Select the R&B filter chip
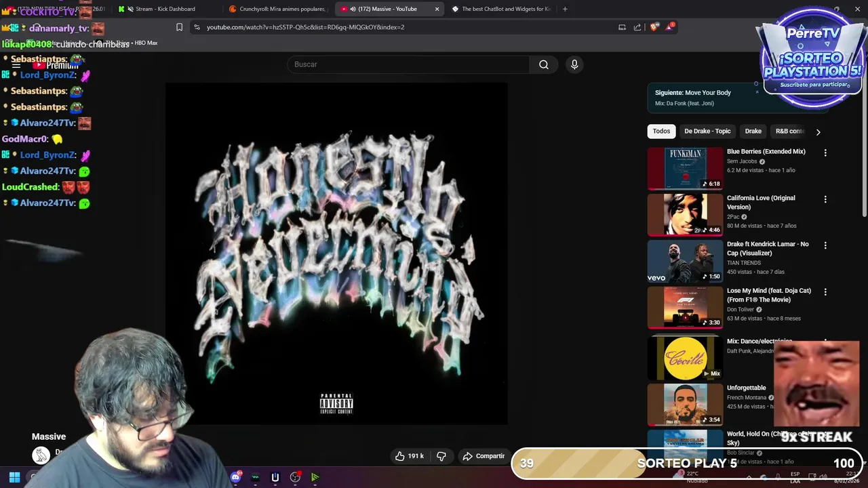Viewport: 868px width, 488px height. click(789, 131)
